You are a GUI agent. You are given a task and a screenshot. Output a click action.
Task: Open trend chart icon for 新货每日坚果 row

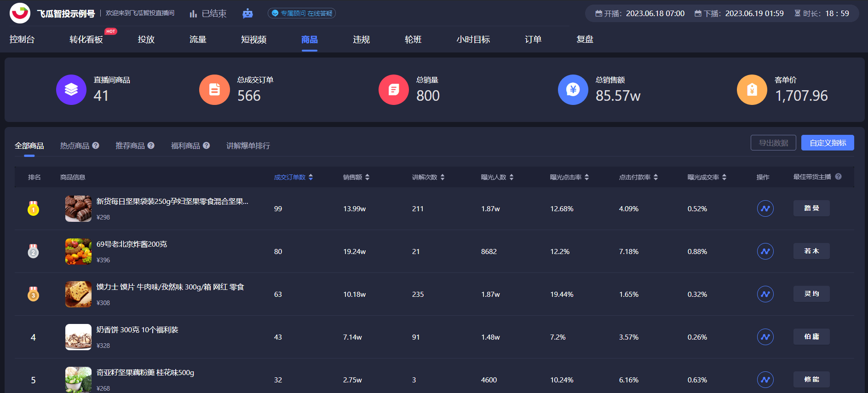pyautogui.click(x=765, y=208)
